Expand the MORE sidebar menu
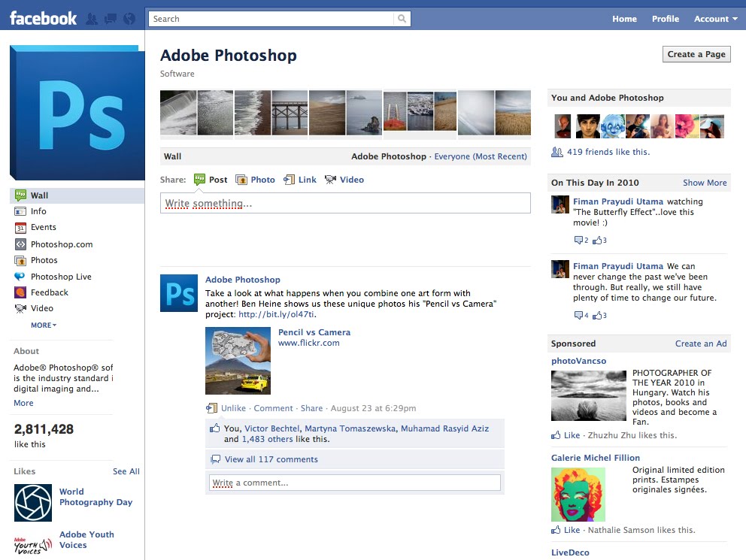 [x=44, y=325]
